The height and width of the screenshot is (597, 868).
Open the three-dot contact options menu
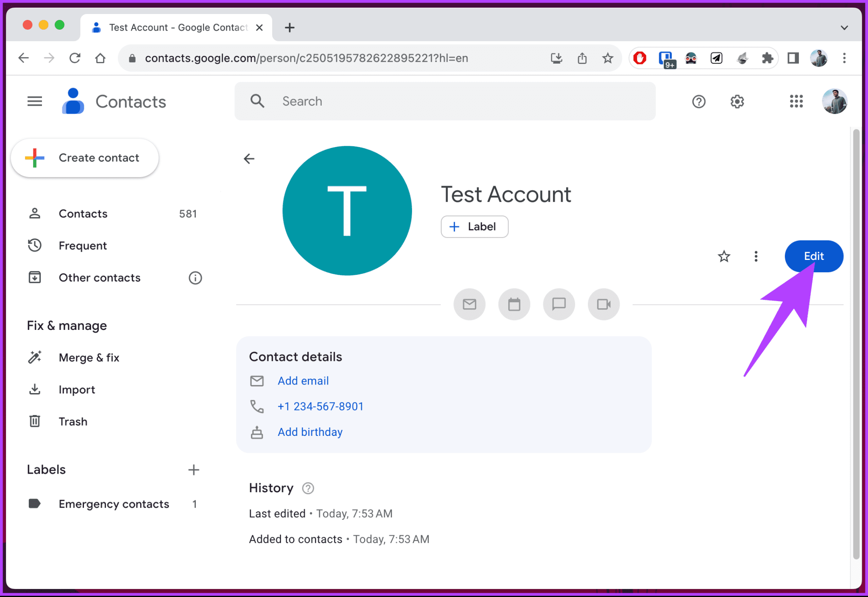[756, 256]
